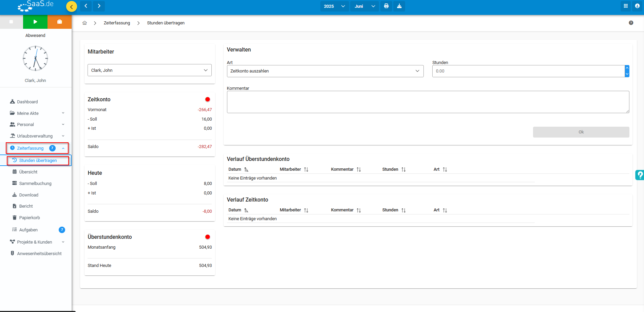Open Sammelbuchung in the sidebar

coord(35,184)
